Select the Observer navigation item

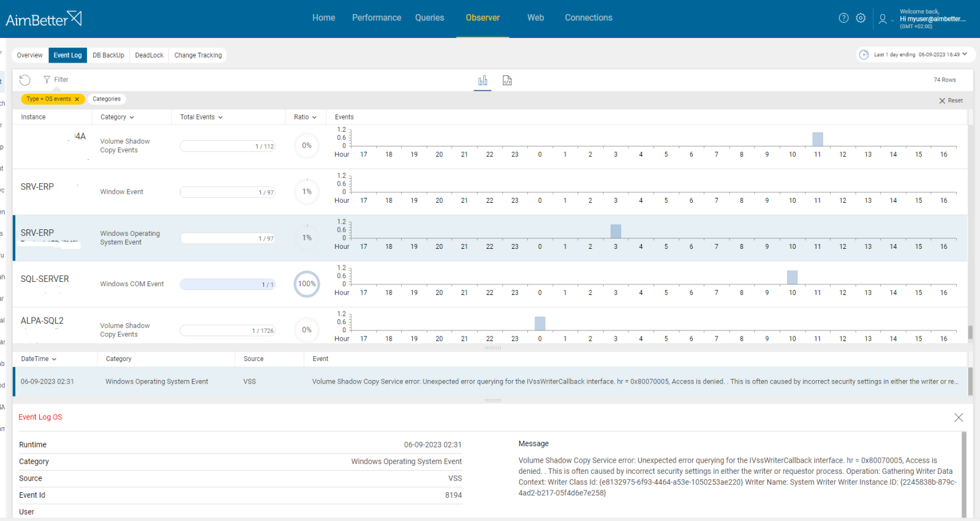(483, 18)
